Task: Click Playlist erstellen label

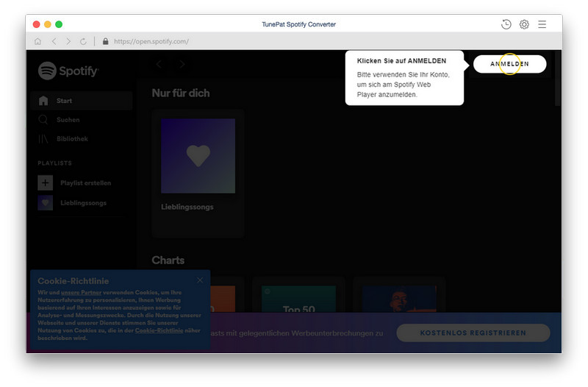Action: [86, 183]
